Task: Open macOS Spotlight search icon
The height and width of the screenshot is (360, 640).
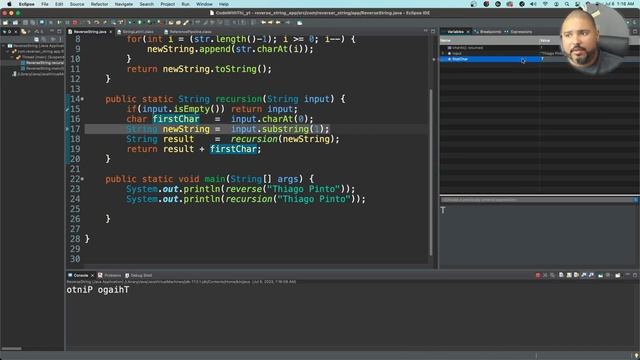Action: click(567, 4)
